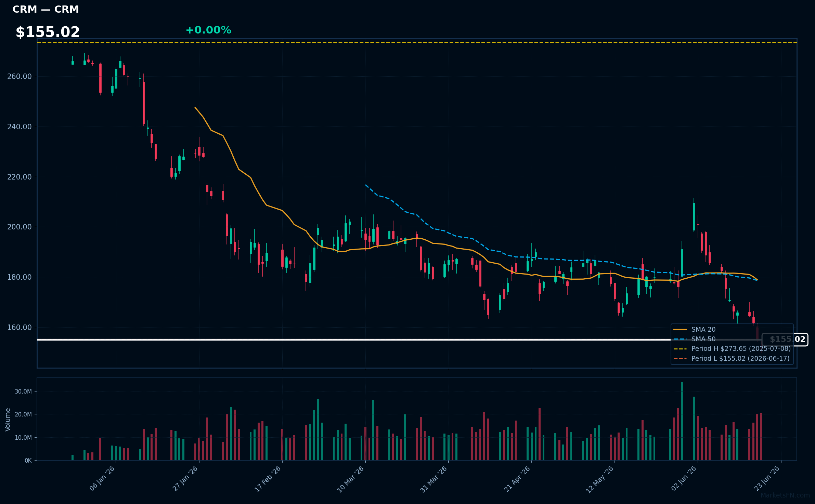
Task: Click the "31 Mar '26" date label
Action: point(434,479)
